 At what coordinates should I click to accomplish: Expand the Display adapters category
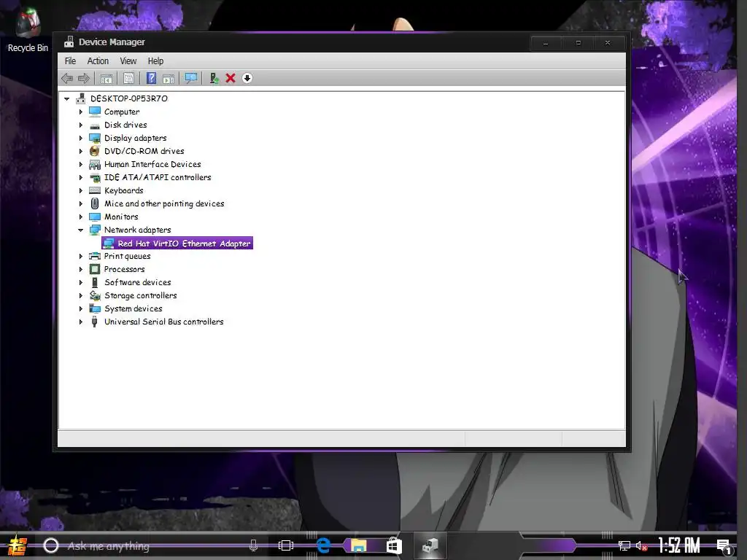click(x=80, y=138)
